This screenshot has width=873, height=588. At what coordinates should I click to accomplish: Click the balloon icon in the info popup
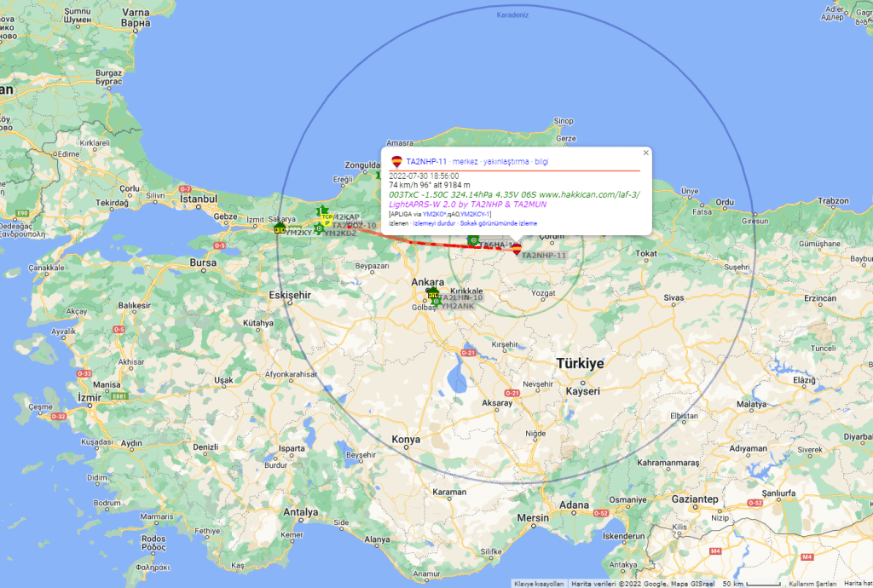coord(397,162)
